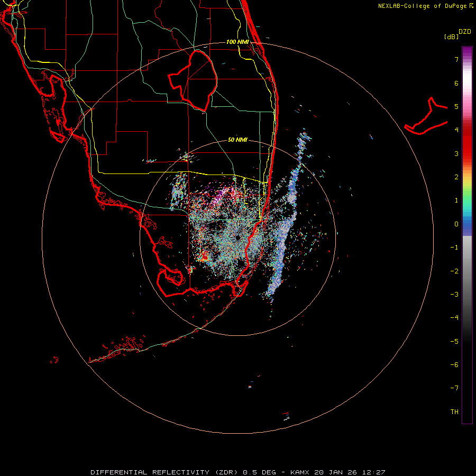The height and width of the screenshot is (476, 476).
Task: Click the -2 value on the color scale
Action: point(454,271)
